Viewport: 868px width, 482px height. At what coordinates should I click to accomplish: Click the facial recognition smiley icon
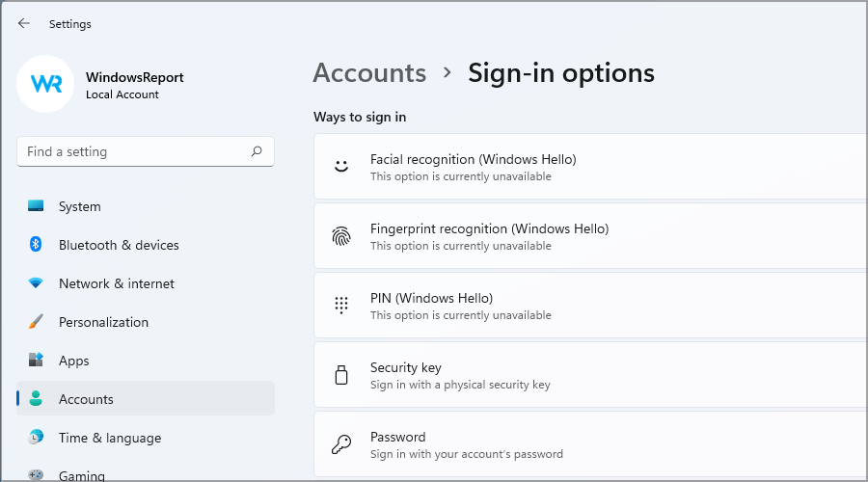coord(341,166)
